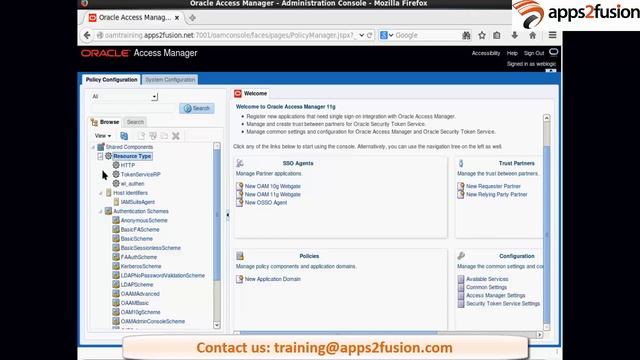Open New OSSO Agent link
The width and height of the screenshot is (640, 360).
click(266, 202)
